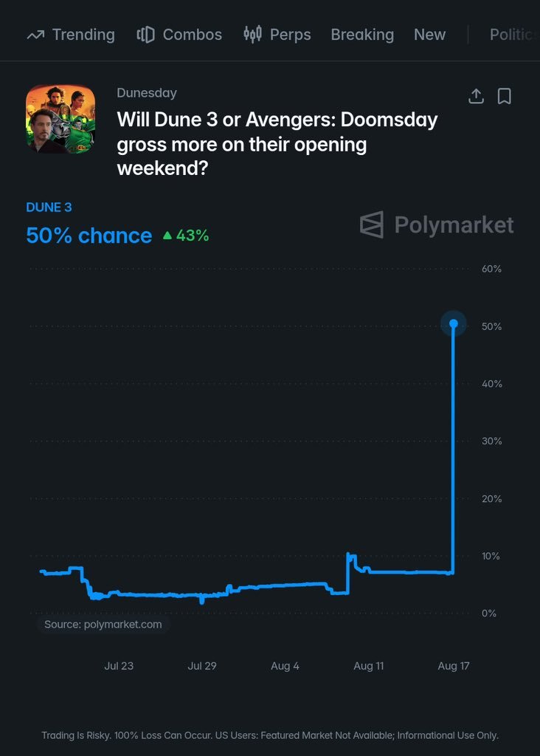
Task: Open the Dune vs Avengers market thumbnail
Action: [60, 119]
